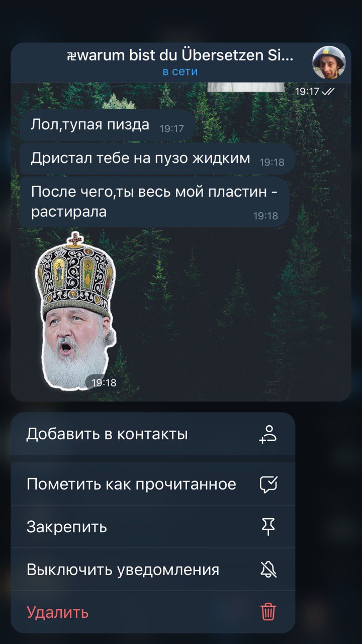Tap the red trash can icon
The image size is (362, 644).
(x=268, y=612)
